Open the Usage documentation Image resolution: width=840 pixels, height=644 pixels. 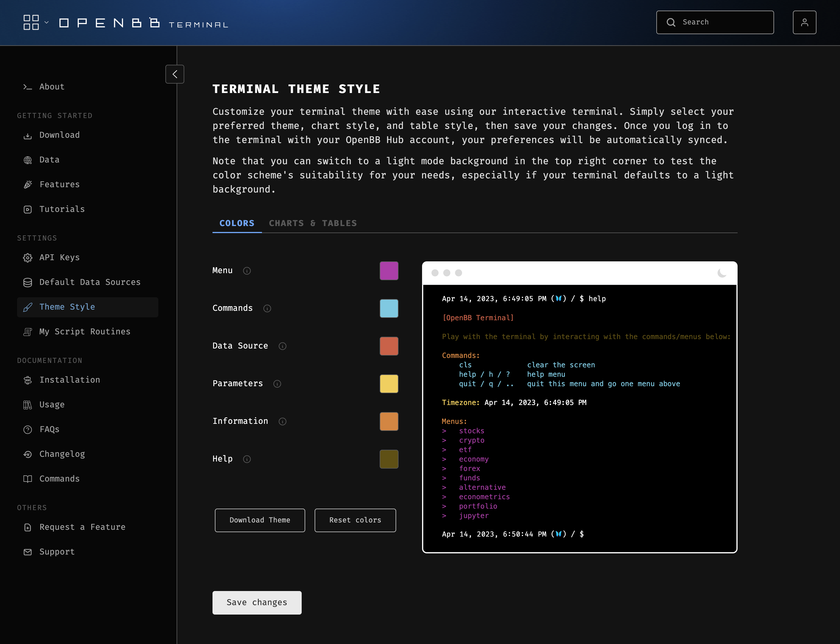coord(87,404)
